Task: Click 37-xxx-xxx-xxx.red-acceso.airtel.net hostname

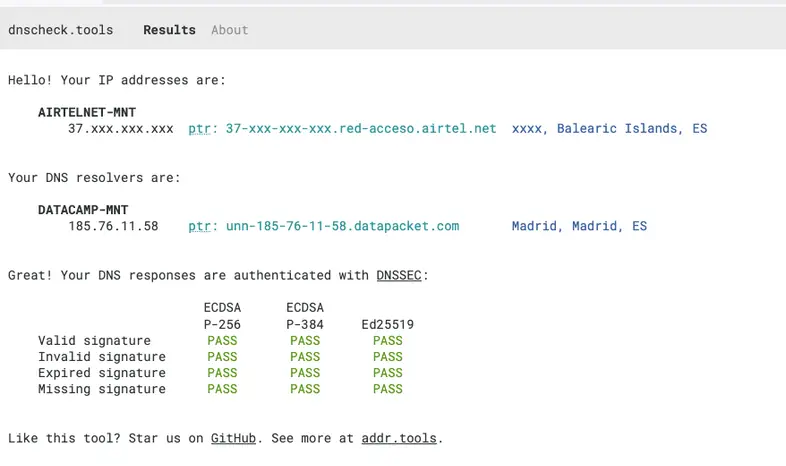Action: point(361,129)
